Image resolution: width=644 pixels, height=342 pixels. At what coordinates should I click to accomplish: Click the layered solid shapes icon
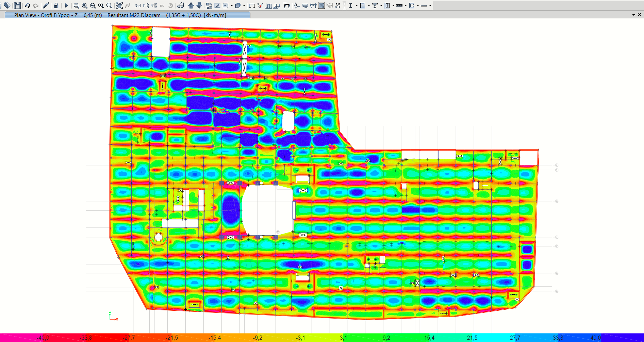click(238, 5)
